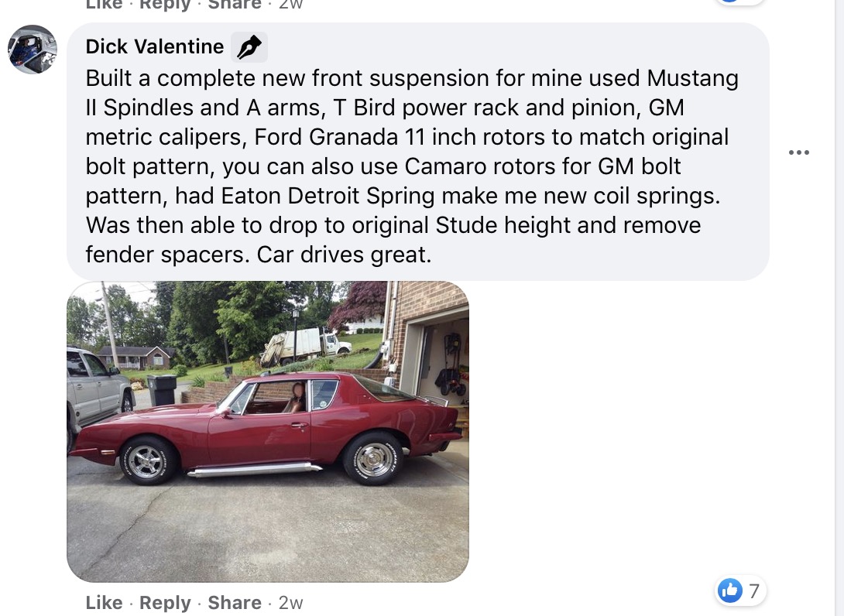Open the comment options three-dot menu
This screenshot has height=616, width=844.
click(x=798, y=152)
